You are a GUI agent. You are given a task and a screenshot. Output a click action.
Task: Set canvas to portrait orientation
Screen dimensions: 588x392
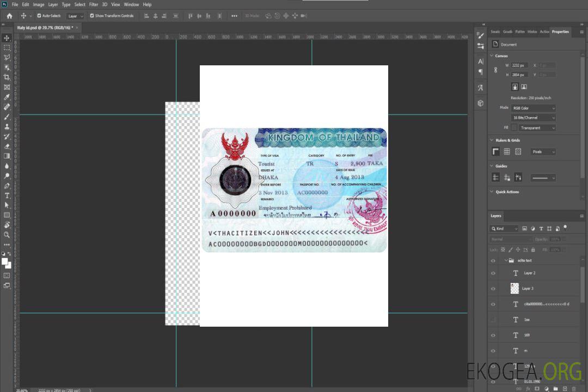point(515,87)
